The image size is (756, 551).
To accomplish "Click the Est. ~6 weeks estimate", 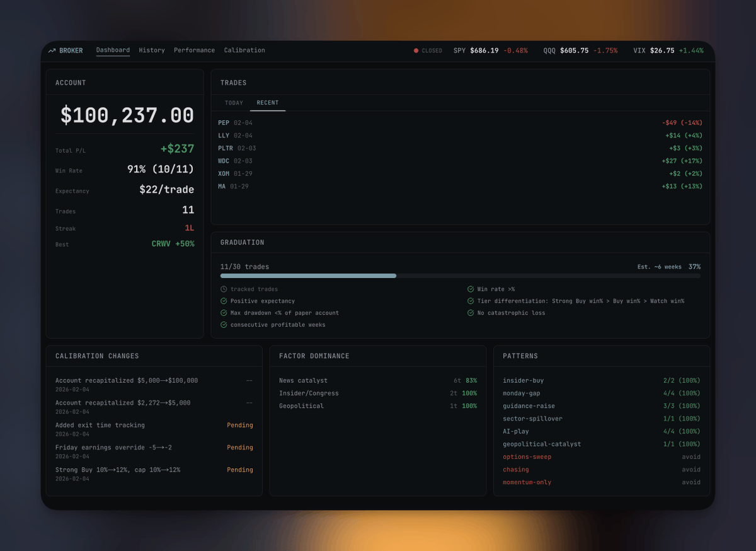I will 660,267.
